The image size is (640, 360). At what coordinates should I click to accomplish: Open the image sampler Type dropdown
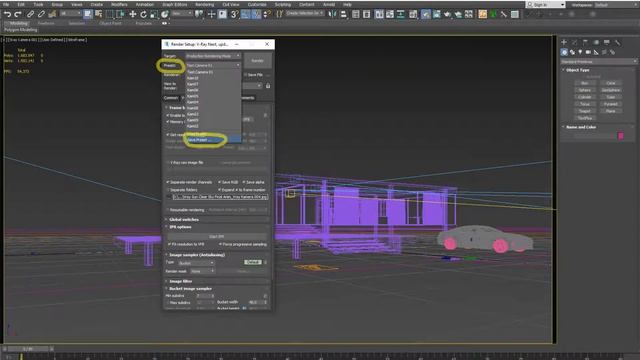pos(196,263)
